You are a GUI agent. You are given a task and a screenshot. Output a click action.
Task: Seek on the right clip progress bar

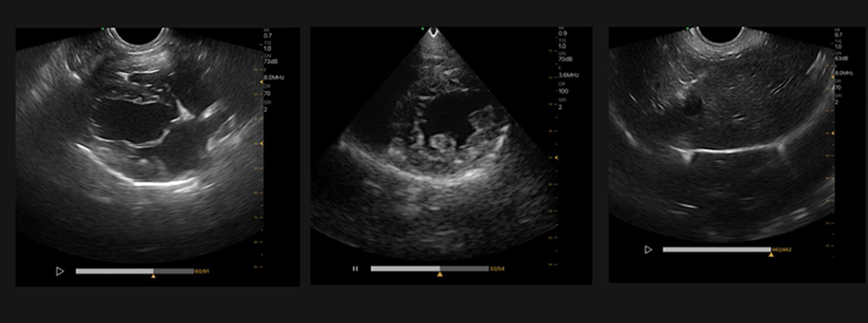point(717,249)
